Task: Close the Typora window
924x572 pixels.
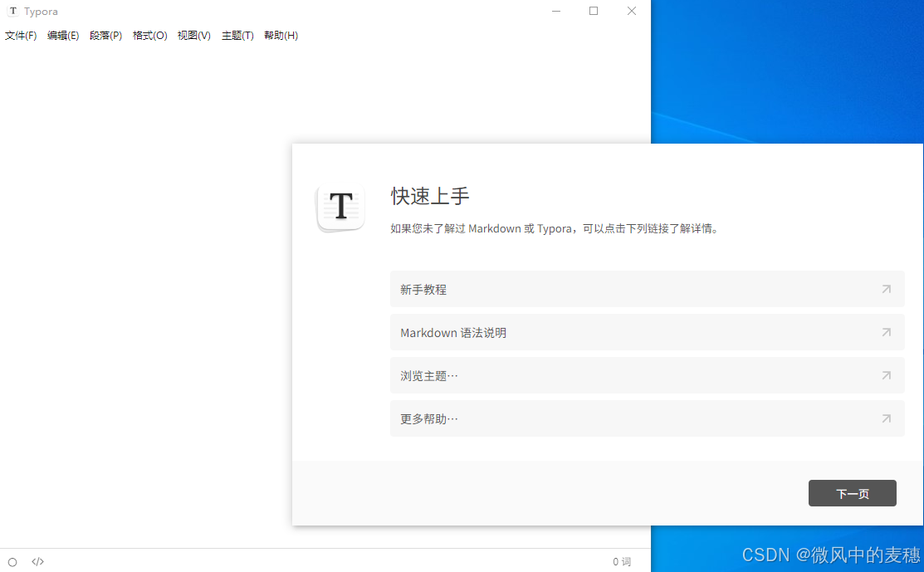Action: [x=632, y=11]
